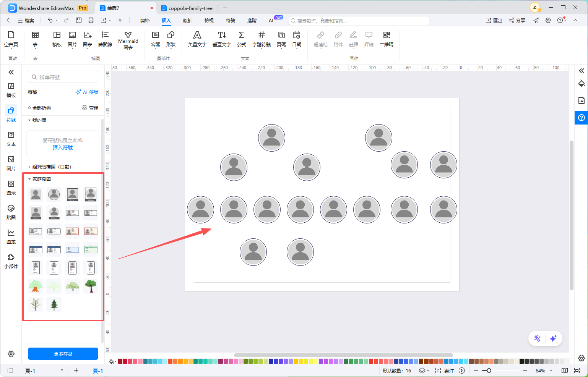Click the AI sparkle assistant button
Image resolution: width=588 pixels, height=377 pixels.
coord(553,338)
